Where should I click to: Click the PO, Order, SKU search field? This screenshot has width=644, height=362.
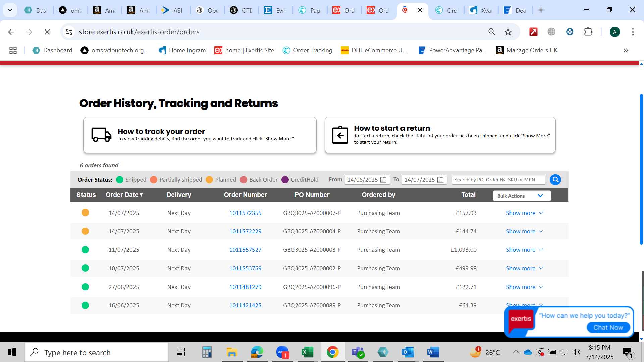pos(498,180)
